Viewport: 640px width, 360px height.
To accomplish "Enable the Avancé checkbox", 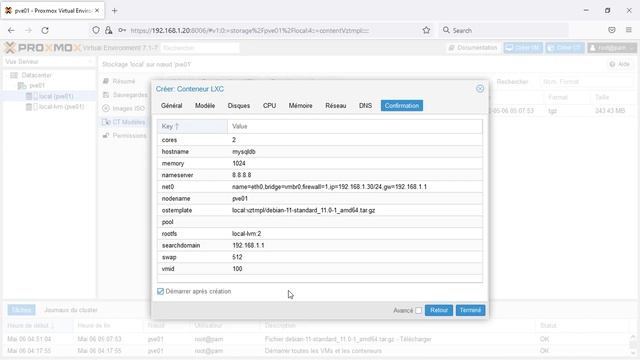I will (418, 311).
